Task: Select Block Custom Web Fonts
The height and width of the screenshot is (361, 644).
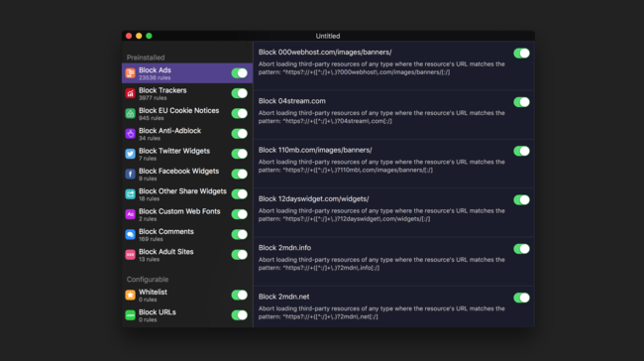Action: point(187,214)
